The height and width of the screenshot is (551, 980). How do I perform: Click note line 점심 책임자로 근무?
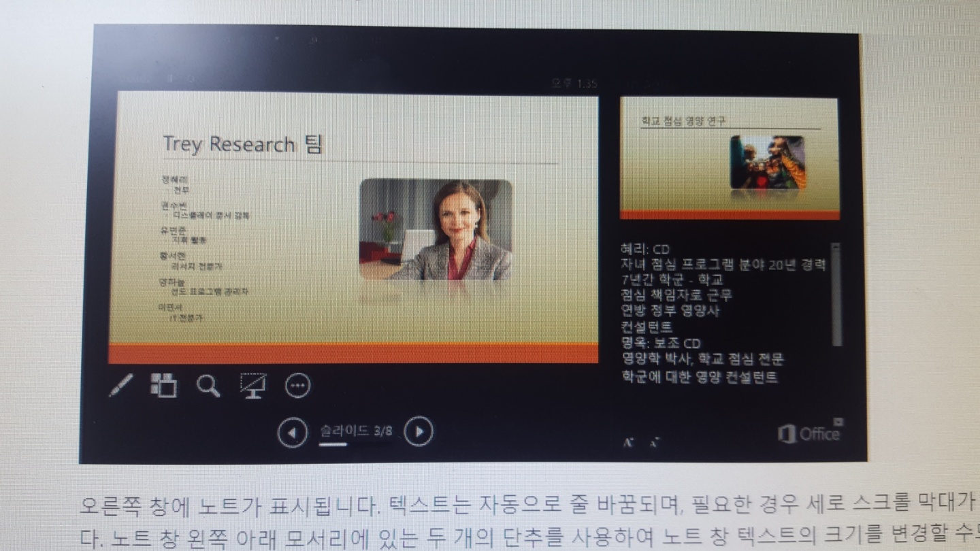point(676,295)
